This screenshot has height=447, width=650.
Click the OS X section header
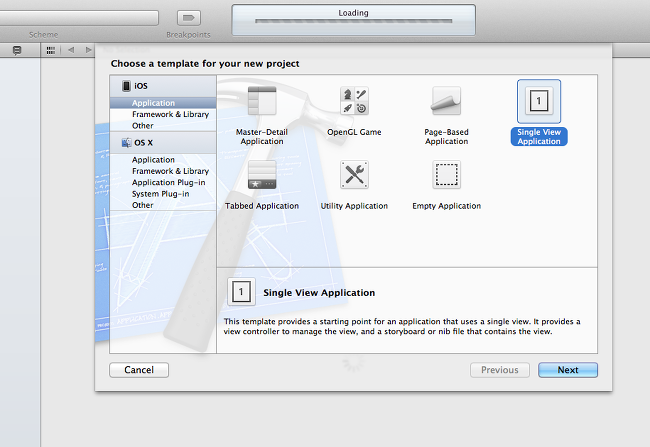click(163, 143)
